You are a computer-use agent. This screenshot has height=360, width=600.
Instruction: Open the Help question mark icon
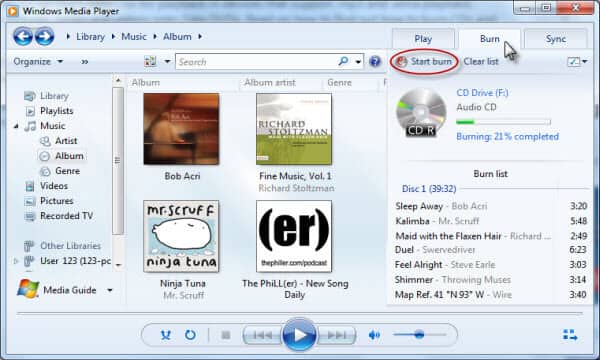[x=375, y=61]
